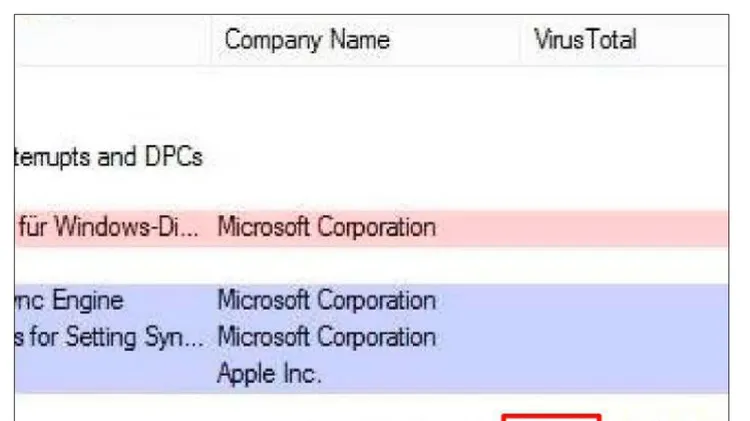
Task: Click Microsoft Corporation in the Sync Engine row
Action: (x=327, y=300)
